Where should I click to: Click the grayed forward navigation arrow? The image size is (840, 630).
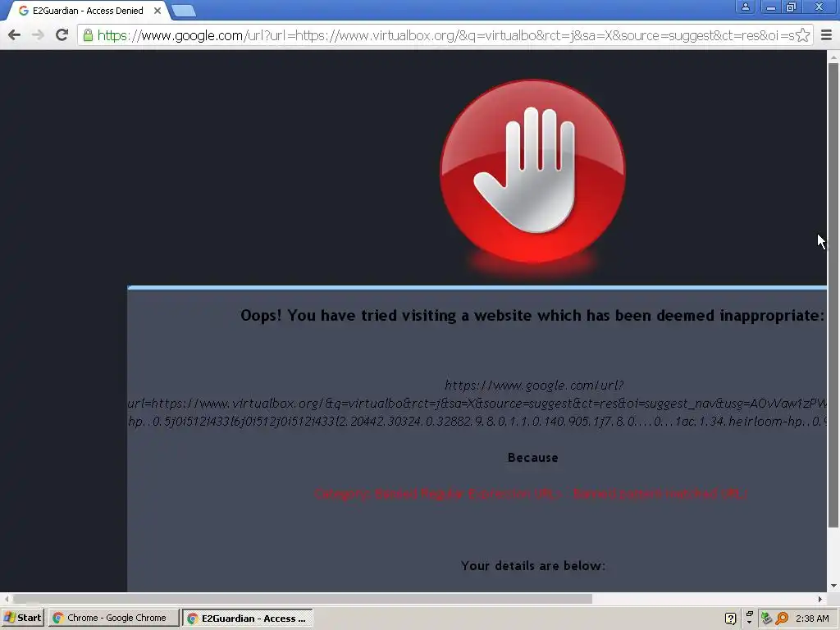point(38,35)
